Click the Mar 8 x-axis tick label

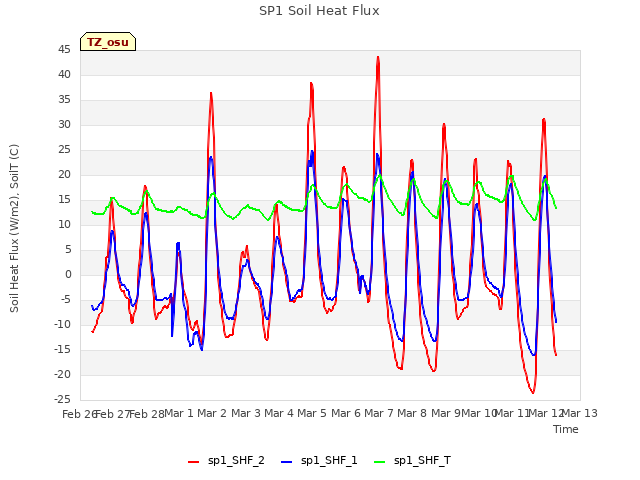[x=412, y=413]
